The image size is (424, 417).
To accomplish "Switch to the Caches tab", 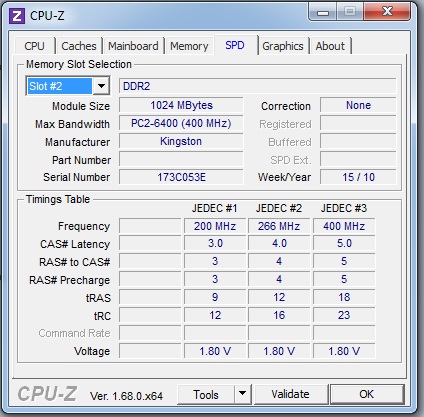I will coord(79,46).
